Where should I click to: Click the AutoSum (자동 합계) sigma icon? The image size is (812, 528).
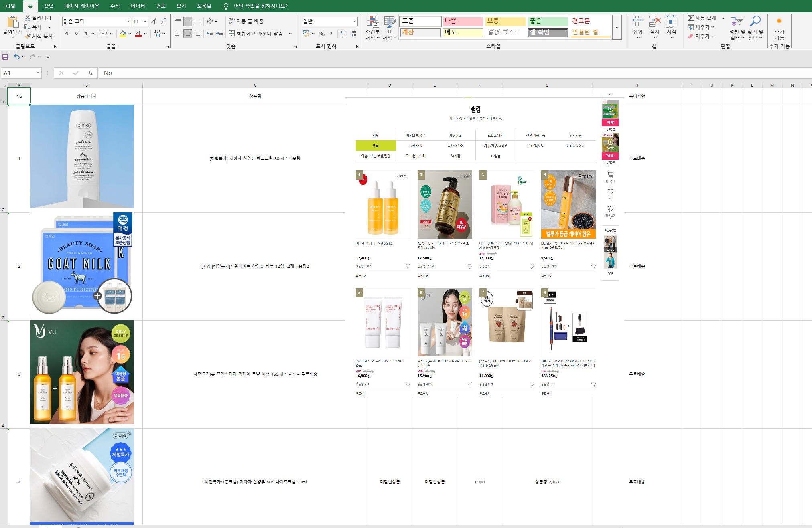click(x=690, y=18)
